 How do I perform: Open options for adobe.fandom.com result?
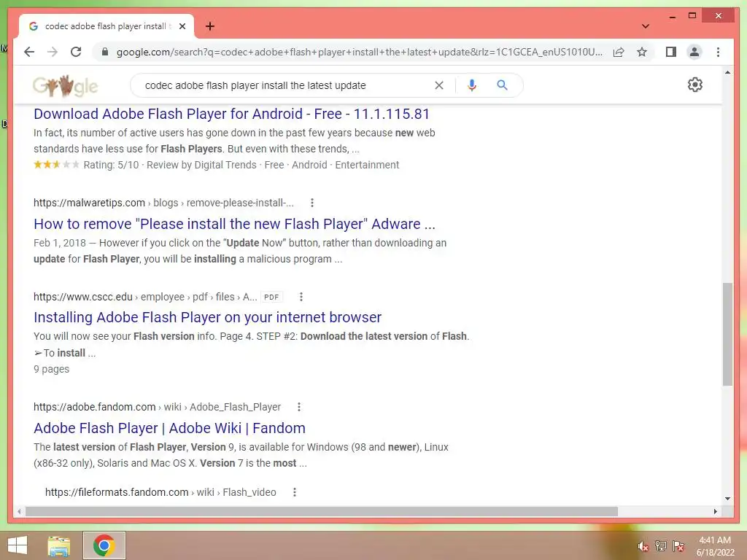[x=298, y=407]
